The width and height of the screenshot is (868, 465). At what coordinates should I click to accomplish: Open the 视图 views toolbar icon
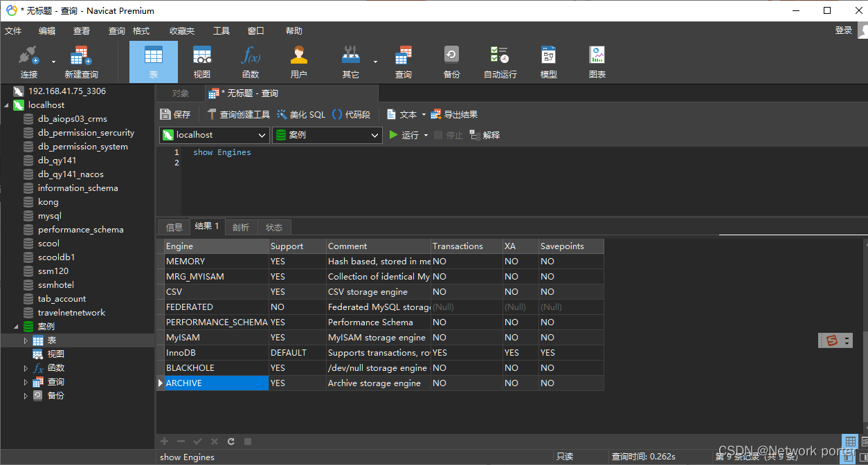point(202,62)
